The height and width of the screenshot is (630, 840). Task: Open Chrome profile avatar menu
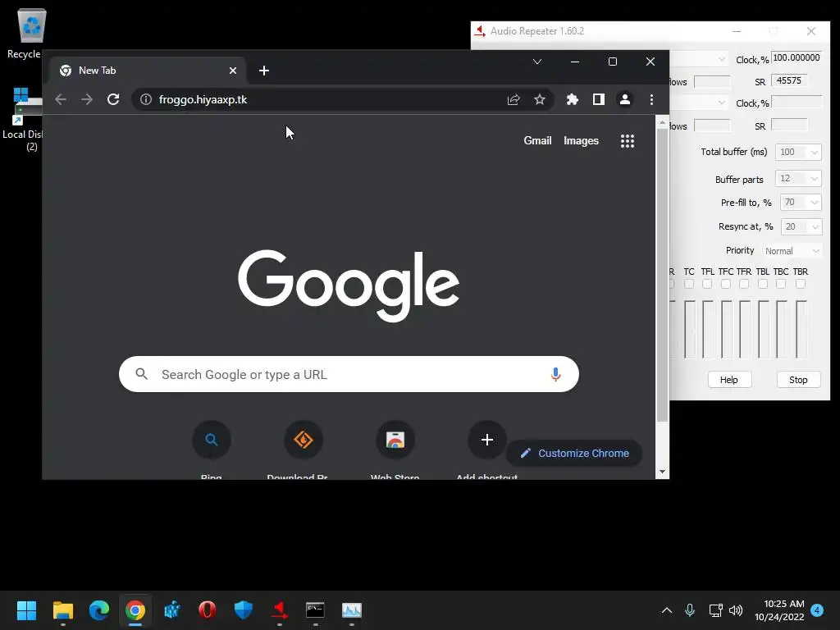pos(624,99)
